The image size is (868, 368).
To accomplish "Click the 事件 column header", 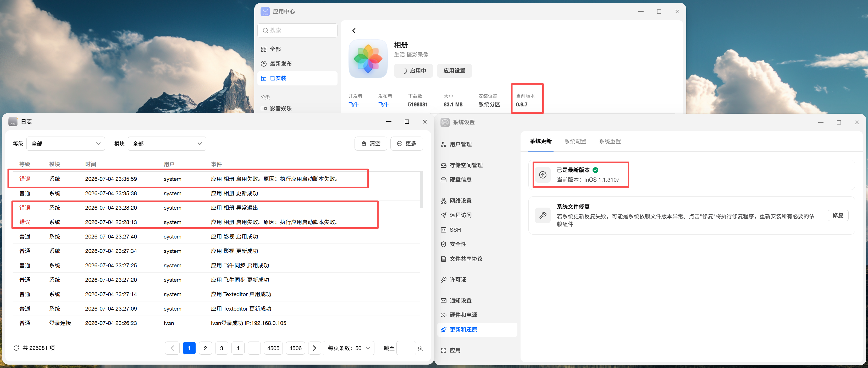I will coord(216,164).
